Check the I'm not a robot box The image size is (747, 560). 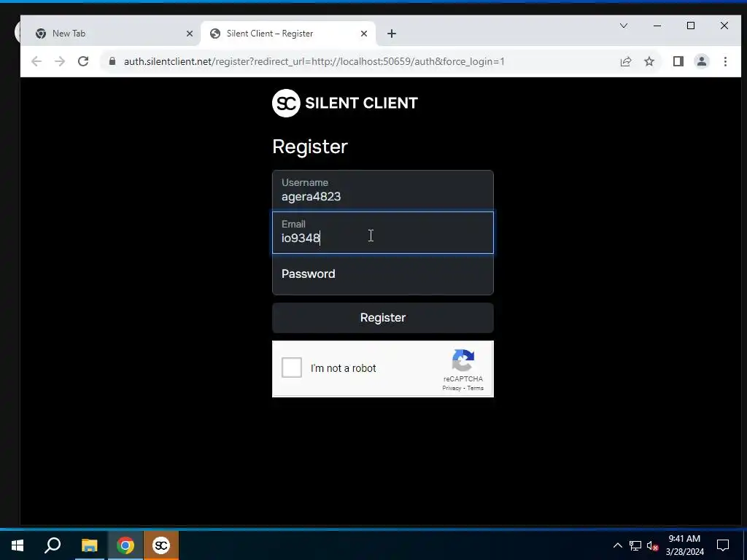point(292,367)
